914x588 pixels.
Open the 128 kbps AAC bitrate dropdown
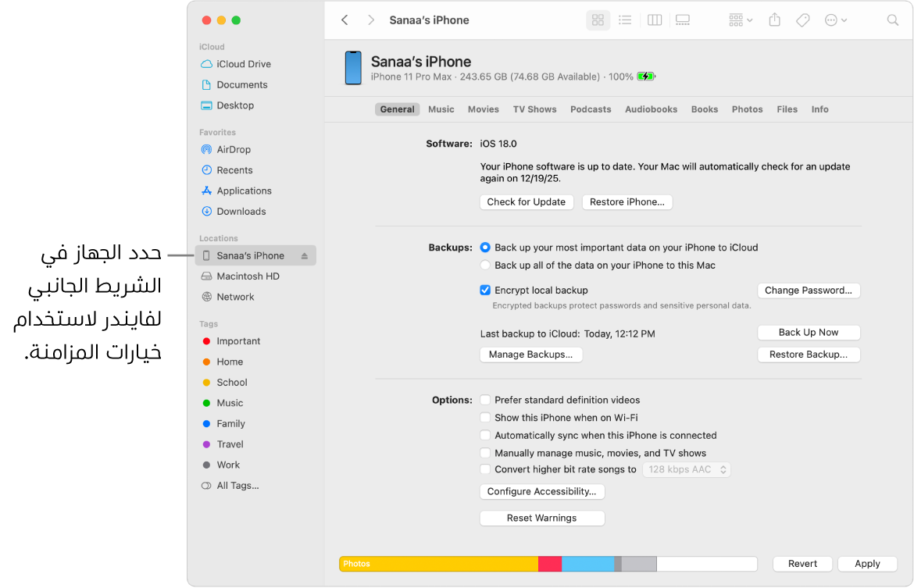(x=687, y=469)
